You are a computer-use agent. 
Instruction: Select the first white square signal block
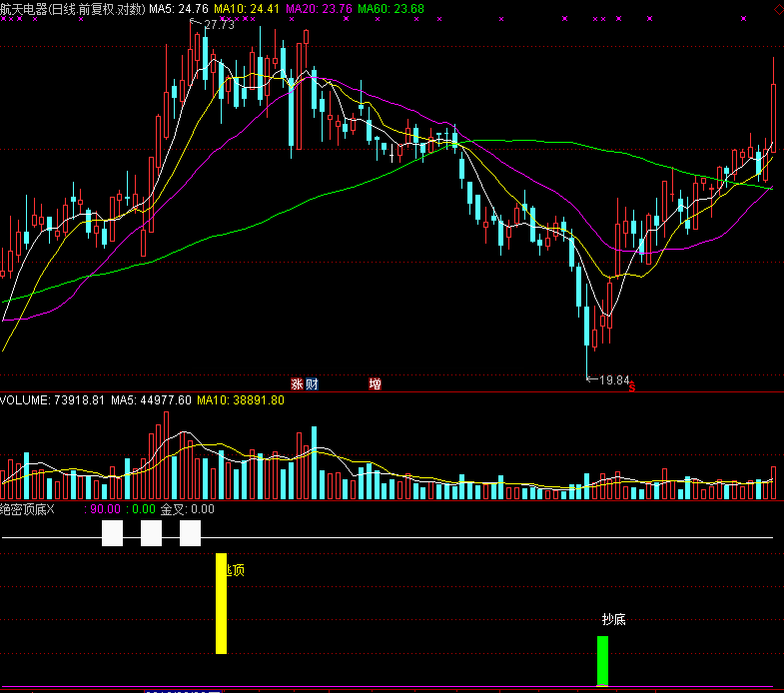(x=112, y=533)
